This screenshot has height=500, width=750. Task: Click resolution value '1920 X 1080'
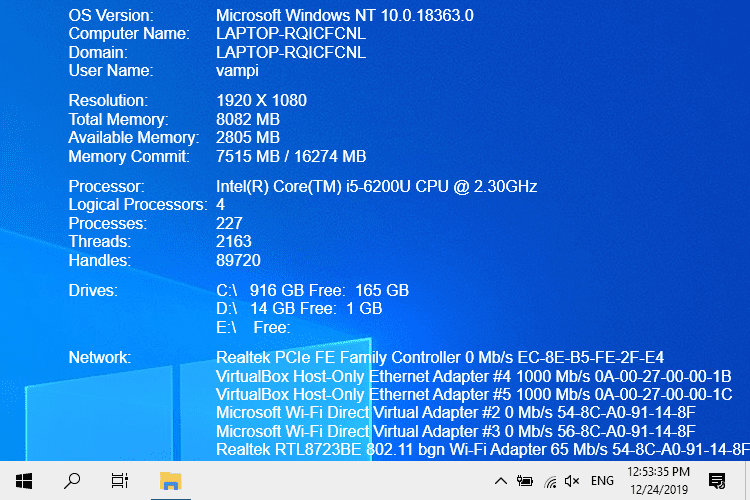pos(261,100)
